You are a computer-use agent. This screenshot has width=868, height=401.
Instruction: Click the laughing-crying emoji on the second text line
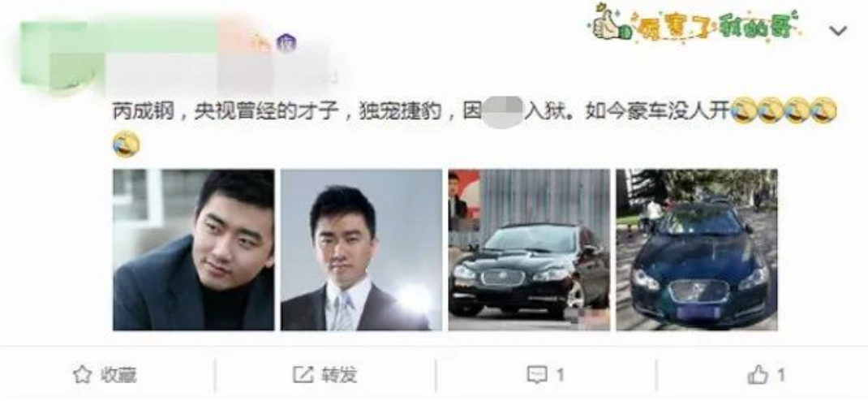[126, 144]
